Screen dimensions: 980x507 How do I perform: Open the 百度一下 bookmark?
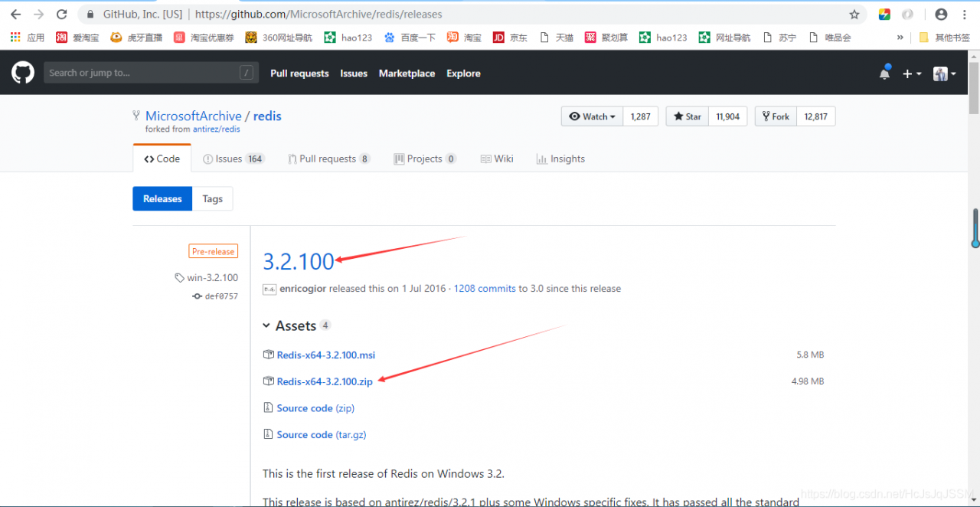coord(410,38)
